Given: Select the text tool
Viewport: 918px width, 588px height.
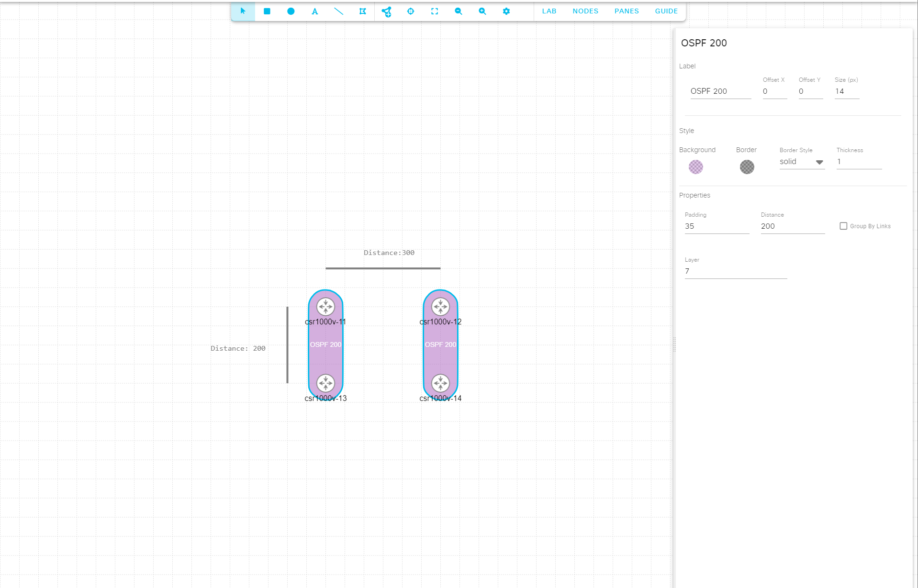Looking at the screenshot, I should [x=314, y=11].
